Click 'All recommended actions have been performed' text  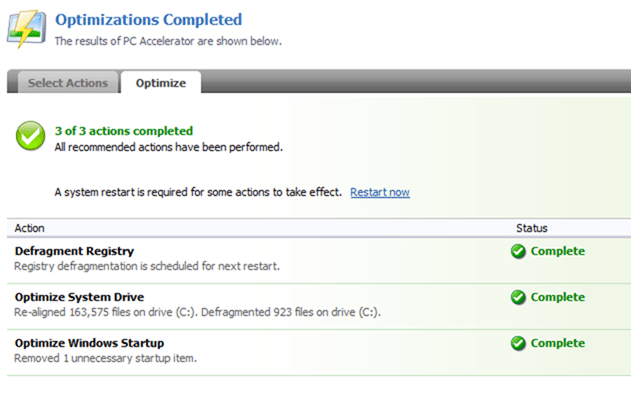[169, 147]
